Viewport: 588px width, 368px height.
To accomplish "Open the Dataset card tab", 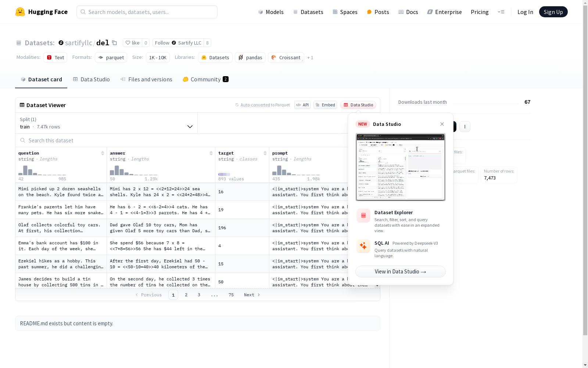I will point(41,79).
